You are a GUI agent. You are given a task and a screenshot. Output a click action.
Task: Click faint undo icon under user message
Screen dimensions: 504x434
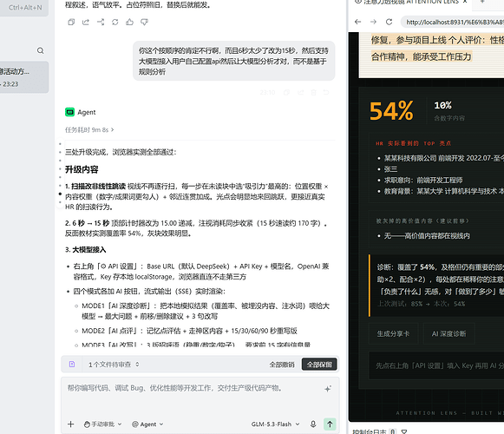coord(326,93)
